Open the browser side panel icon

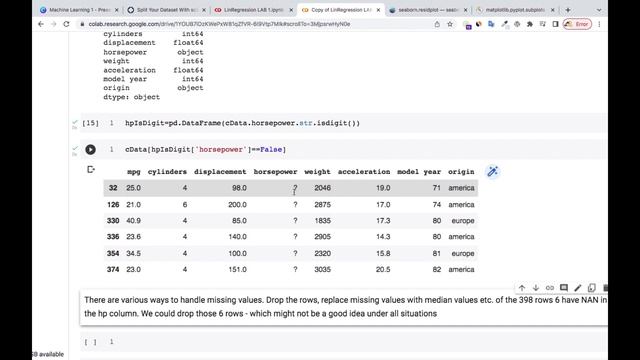click(x=555, y=24)
